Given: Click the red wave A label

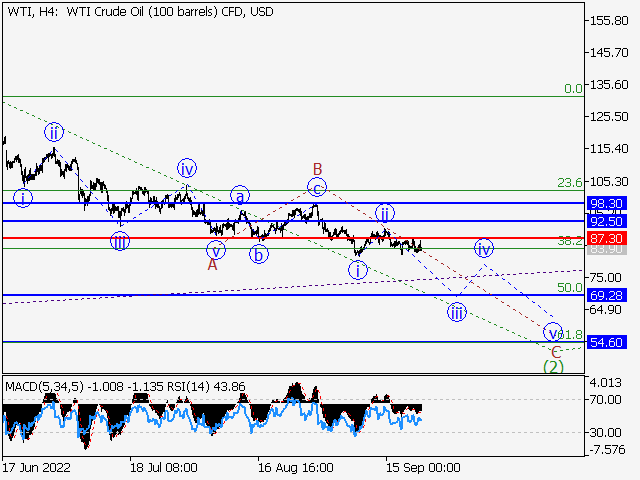Looking at the screenshot, I should pyautogui.click(x=212, y=264).
